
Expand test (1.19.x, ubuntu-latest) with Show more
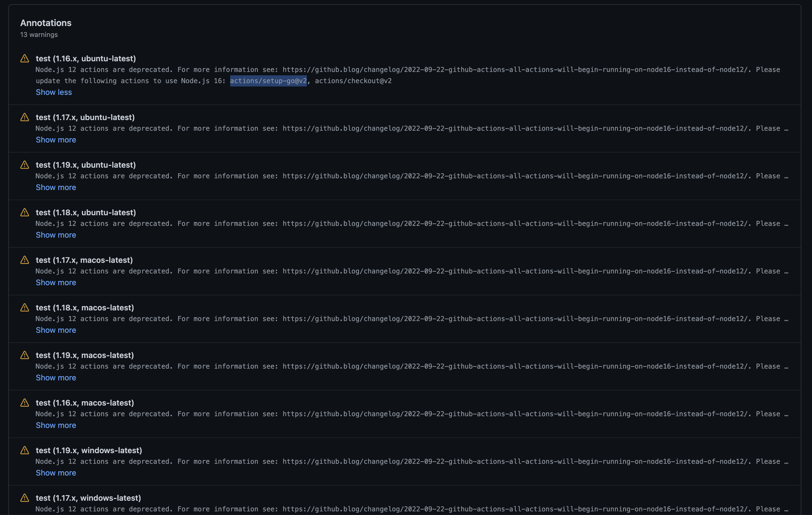(56, 187)
